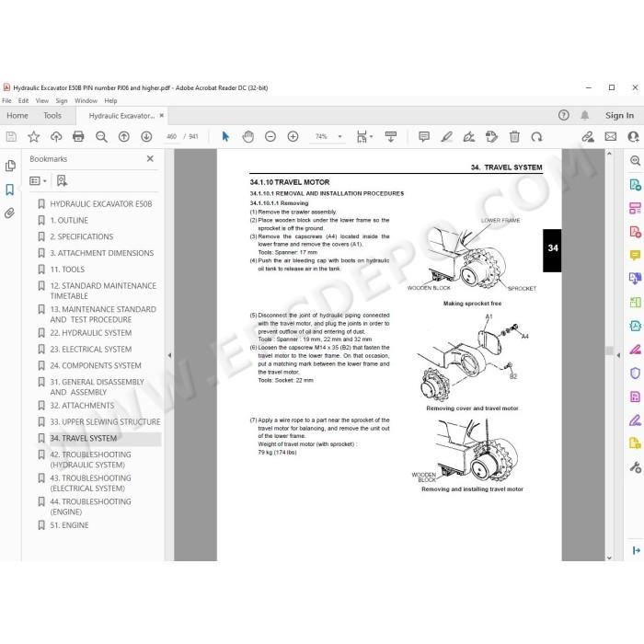Open the Sign menu
Screen dimensions: 644x644
click(x=62, y=100)
